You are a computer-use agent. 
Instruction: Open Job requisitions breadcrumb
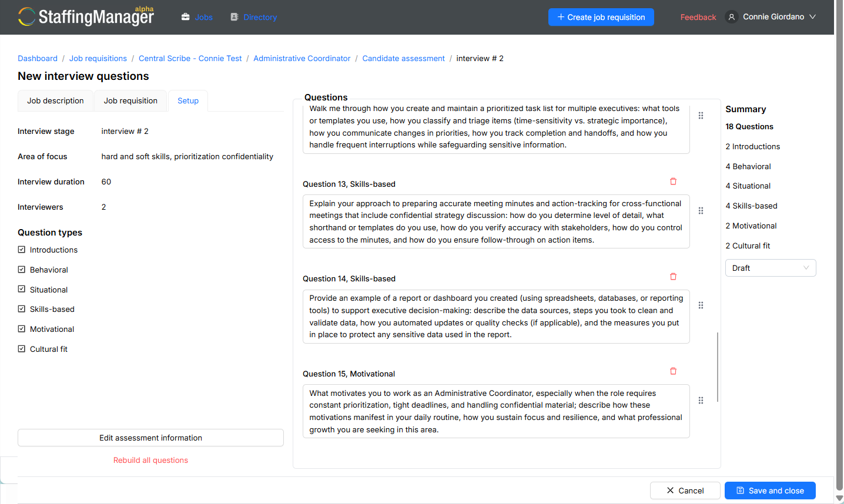point(98,58)
